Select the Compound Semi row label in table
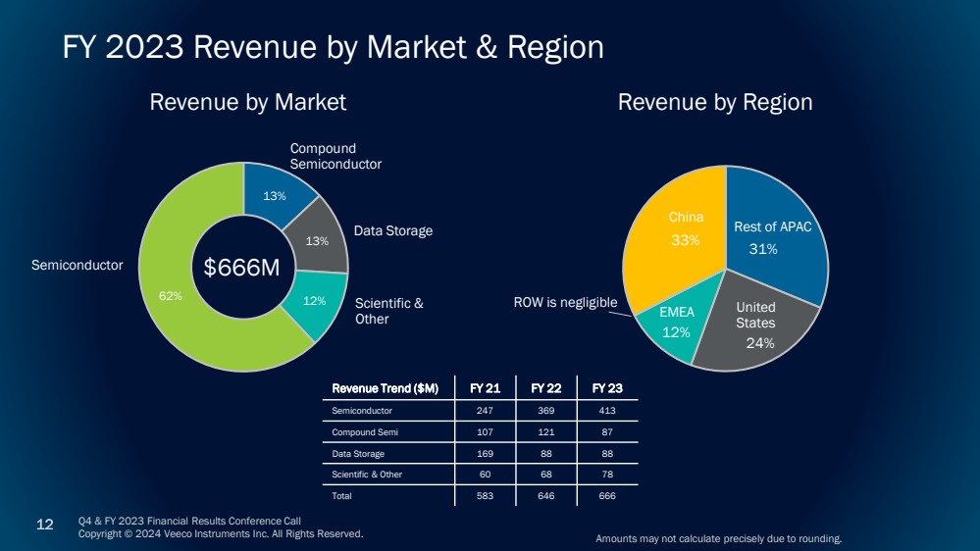 358,432
